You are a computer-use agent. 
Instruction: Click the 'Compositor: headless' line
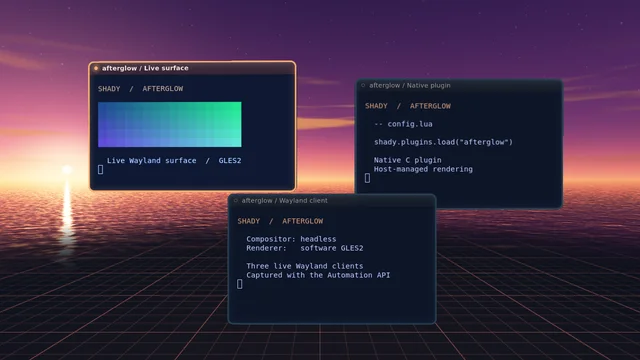point(291,239)
